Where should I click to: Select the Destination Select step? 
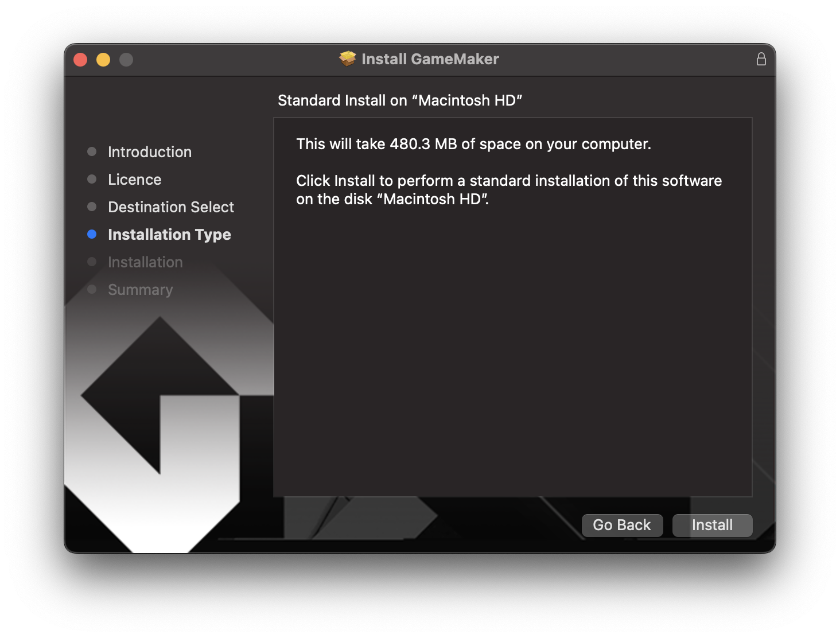pos(171,207)
